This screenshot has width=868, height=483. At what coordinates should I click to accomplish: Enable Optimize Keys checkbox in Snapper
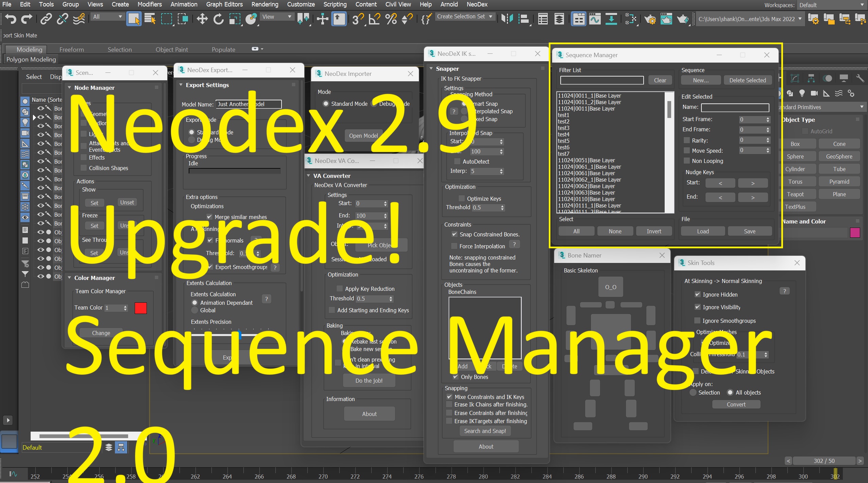[462, 198]
